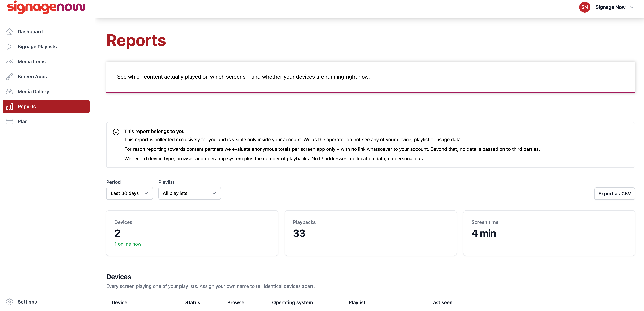The image size is (644, 311).
Task: Click the 1 online now link
Action: pyautogui.click(x=128, y=244)
